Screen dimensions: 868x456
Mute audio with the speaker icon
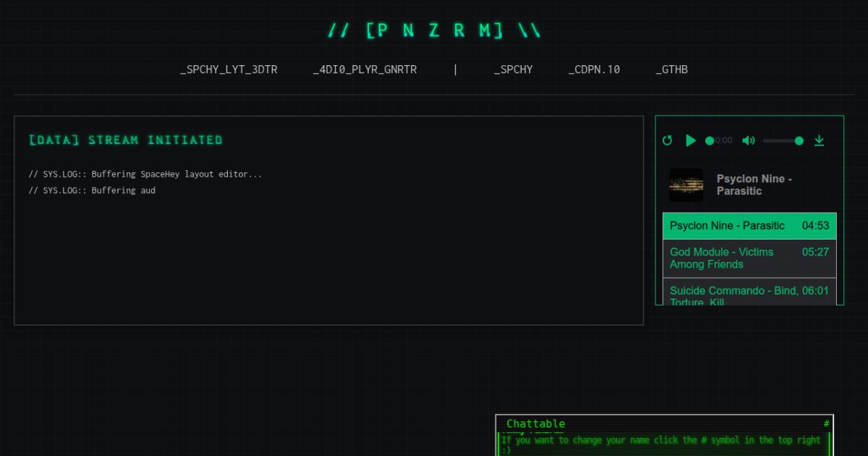point(748,140)
